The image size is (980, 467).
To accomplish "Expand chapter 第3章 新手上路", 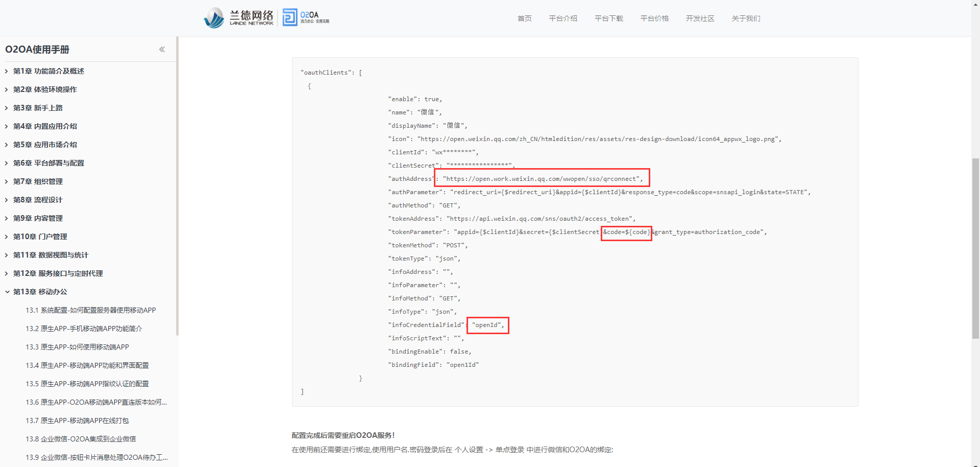I will coord(7,108).
